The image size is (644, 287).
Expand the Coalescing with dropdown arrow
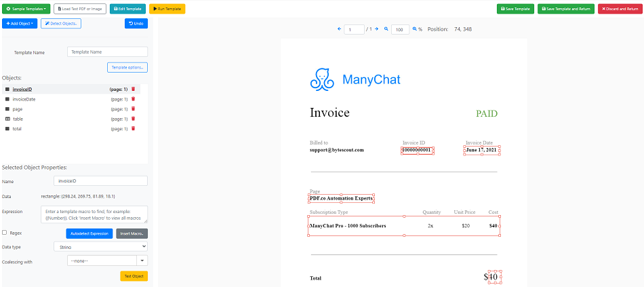point(142,261)
